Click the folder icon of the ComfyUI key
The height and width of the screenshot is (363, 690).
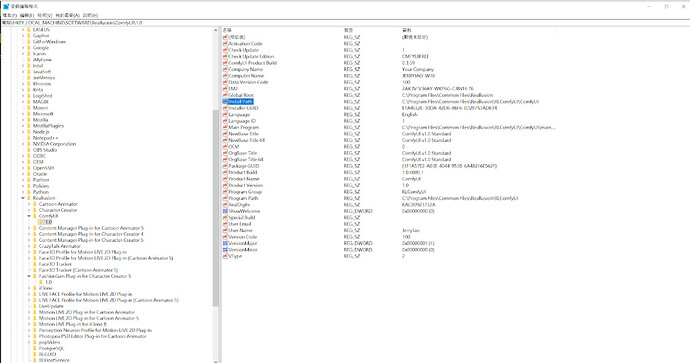coord(35,216)
